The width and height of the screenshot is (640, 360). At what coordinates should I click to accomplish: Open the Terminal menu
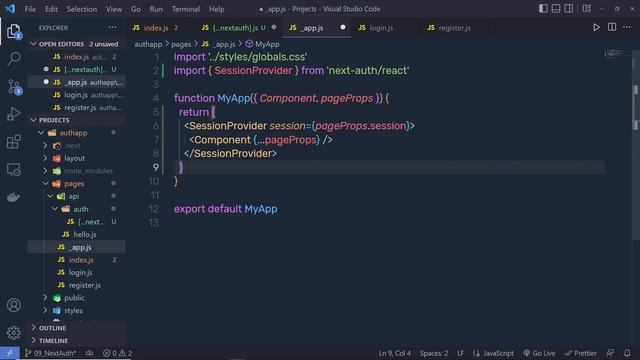pyautogui.click(x=186, y=9)
